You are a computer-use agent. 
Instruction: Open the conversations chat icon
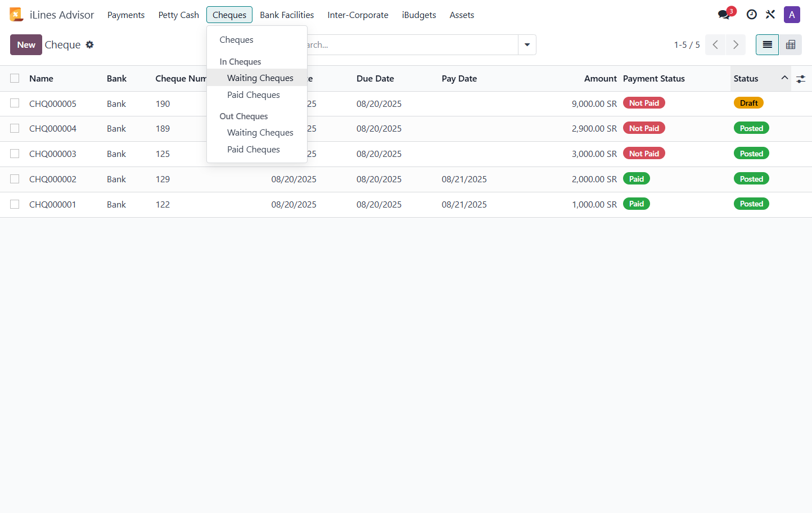(724, 15)
